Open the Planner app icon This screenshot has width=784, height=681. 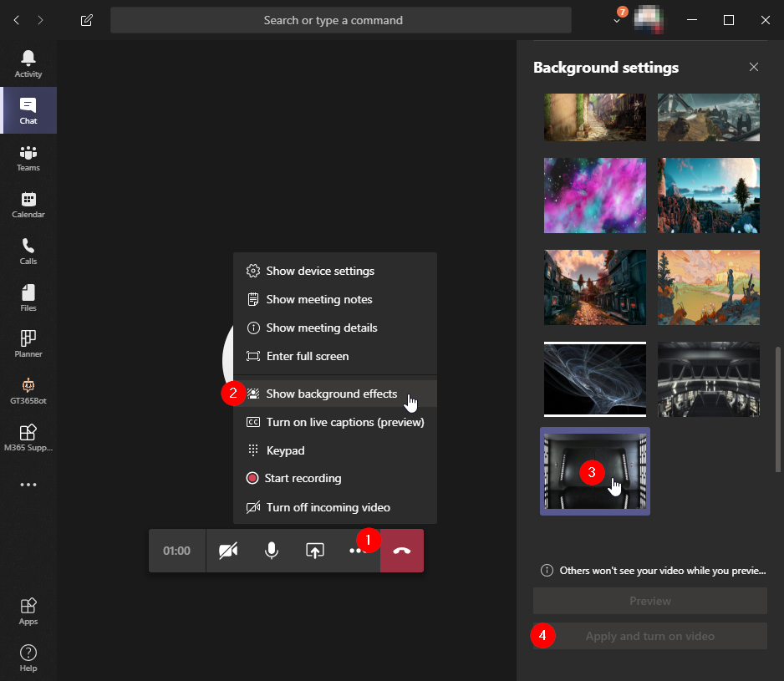pos(28,343)
